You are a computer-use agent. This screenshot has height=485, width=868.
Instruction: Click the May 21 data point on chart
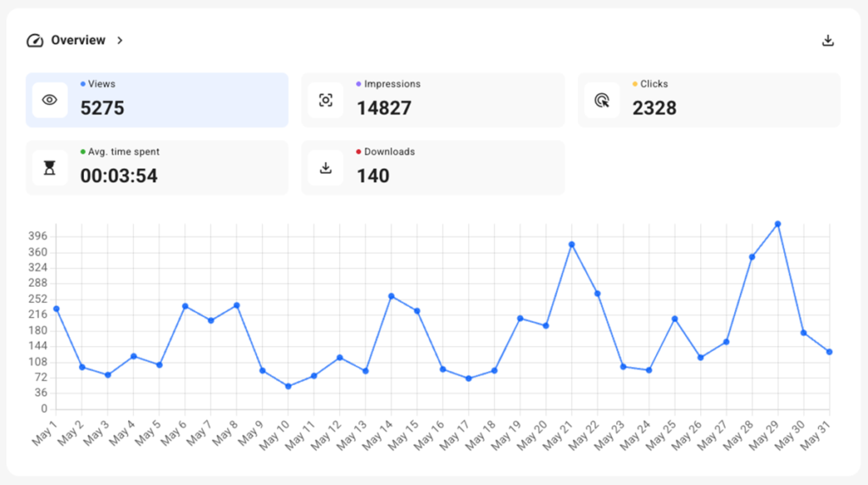point(572,244)
